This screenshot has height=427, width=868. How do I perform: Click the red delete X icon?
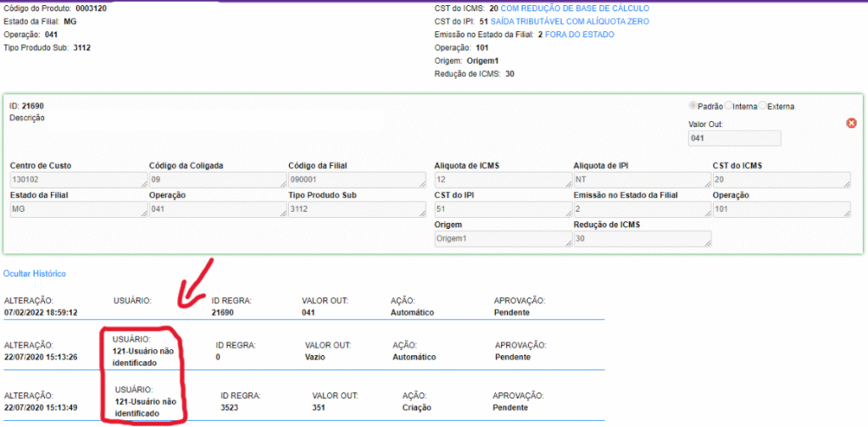(x=851, y=123)
